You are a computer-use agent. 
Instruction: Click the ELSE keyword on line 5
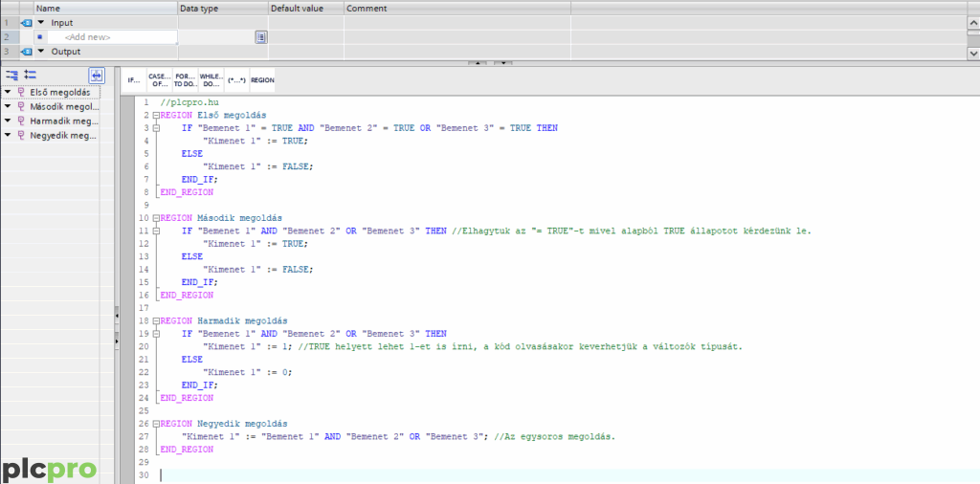tap(192, 154)
